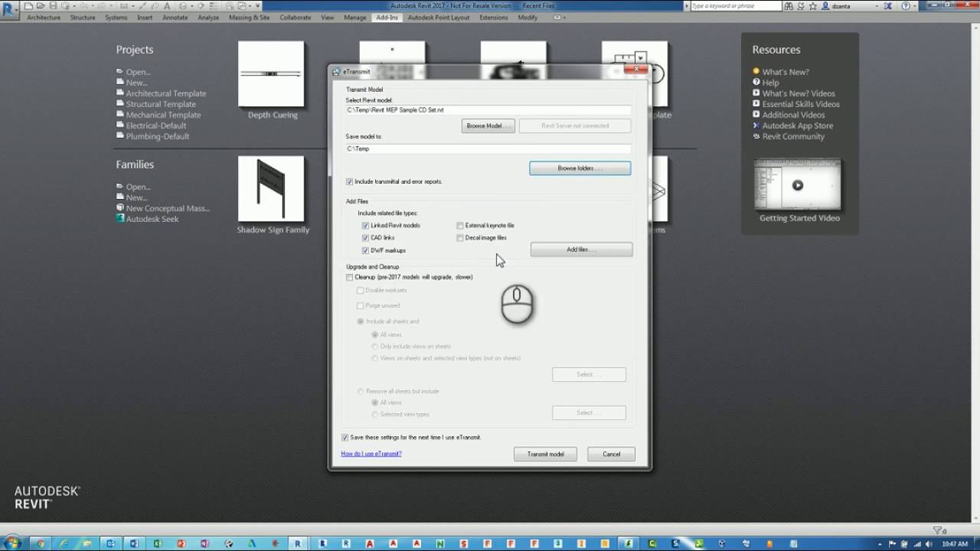Switch to the Autodesk Point Layout tab
Screen dimensions: 980x551
[439, 18]
